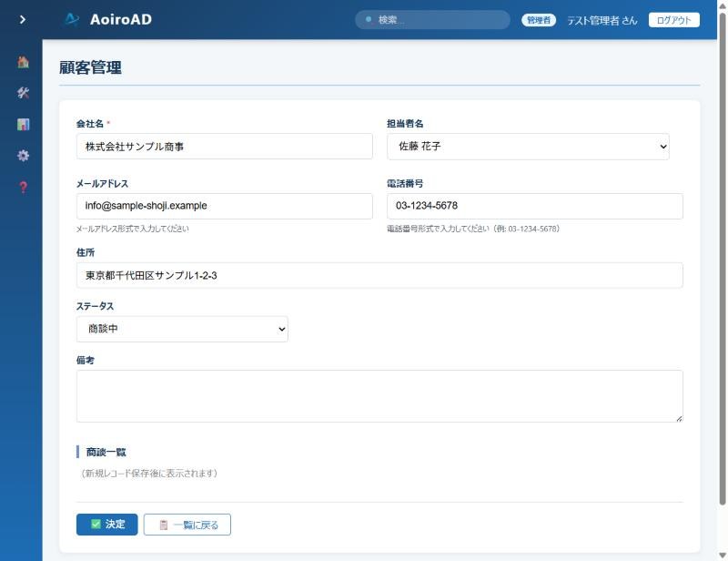The image size is (728, 561).
Task: Click the 備考 text area
Action: (379, 396)
